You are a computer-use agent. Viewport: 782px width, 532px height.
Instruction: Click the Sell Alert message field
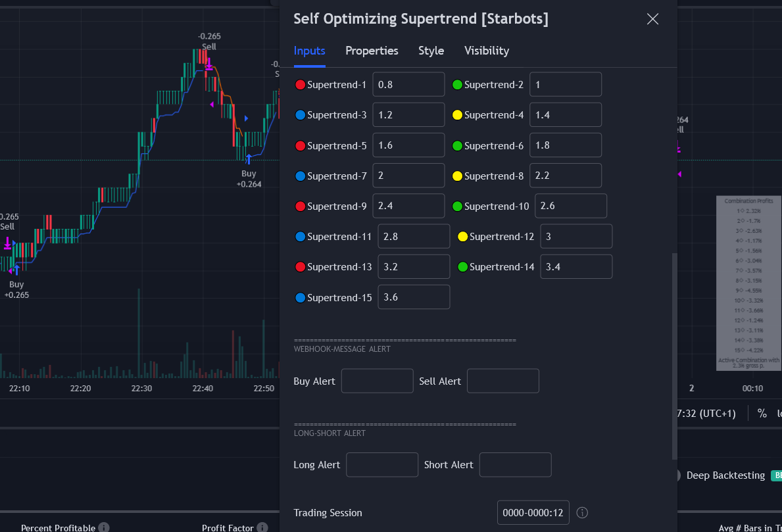tap(503, 381)
